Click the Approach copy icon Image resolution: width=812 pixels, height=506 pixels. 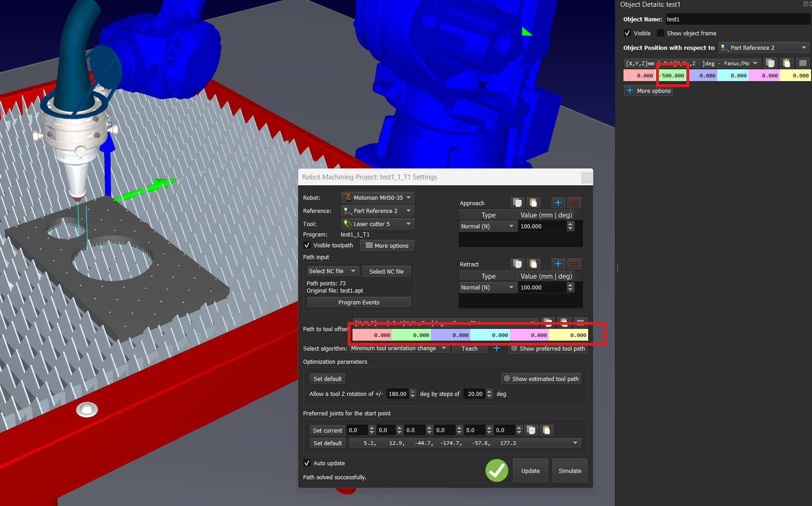coord(517,202)
